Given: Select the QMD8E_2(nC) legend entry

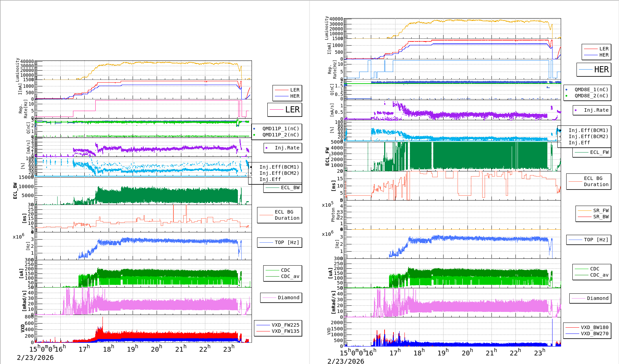Looking at the screenshot, I should point(591,96).
